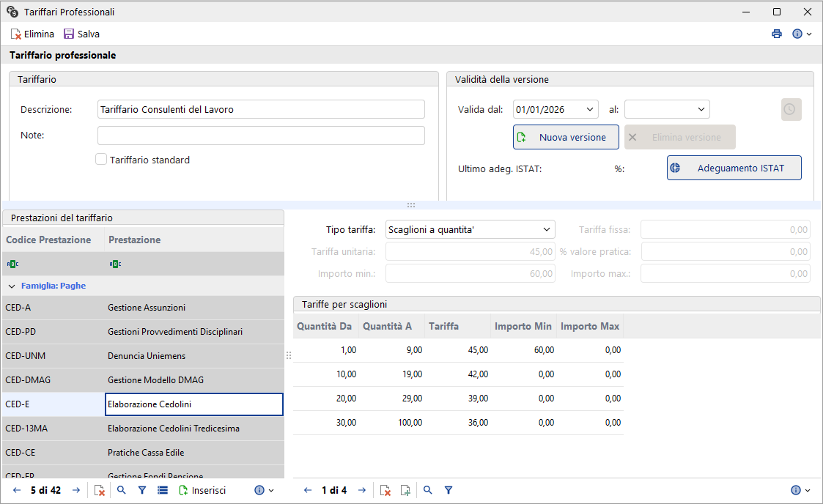The image size is (823, 504).
Task: Open the info icon menu at top right
Action: pos(802,34)
